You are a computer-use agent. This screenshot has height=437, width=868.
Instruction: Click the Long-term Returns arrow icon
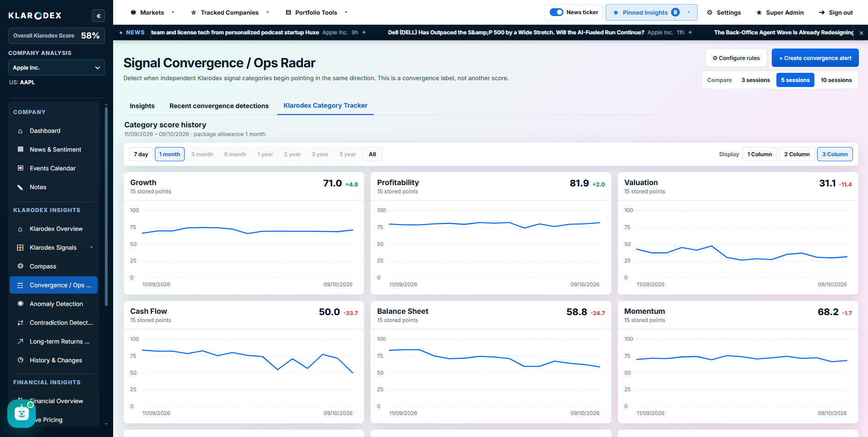20,341
